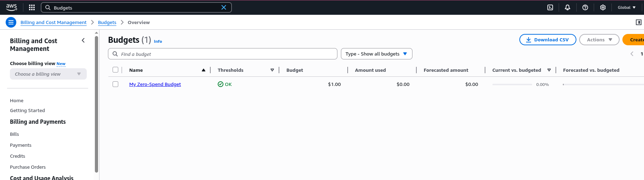Screen dimensions: 644x180
Task: Click the search box containing Budgets
Action: click(x=136, y=7)
